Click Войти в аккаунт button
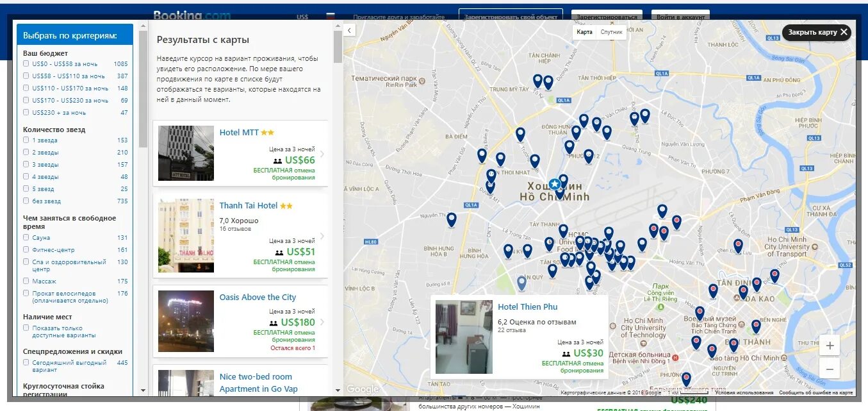This screenshot has height=411, width=868. (680, 16)
